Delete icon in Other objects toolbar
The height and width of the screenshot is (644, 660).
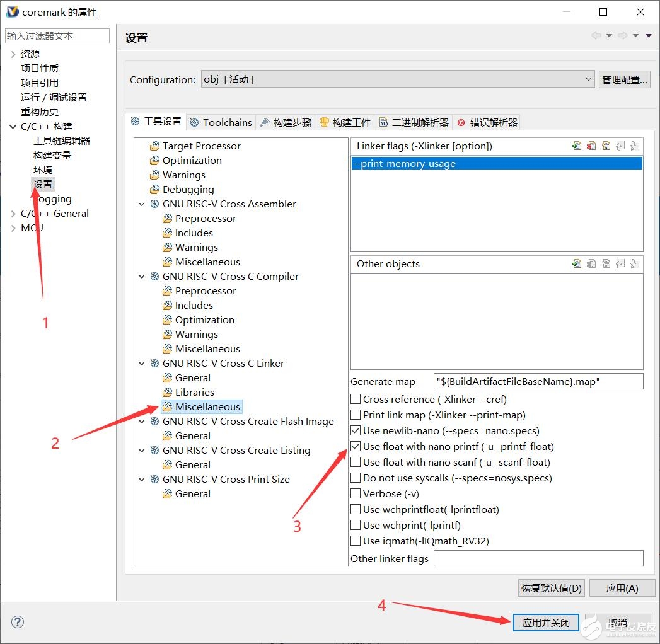(591, 264)
